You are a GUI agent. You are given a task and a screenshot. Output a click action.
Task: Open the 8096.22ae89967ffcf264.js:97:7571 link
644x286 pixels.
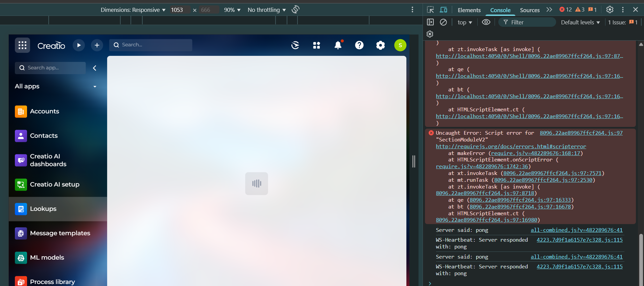click(x=552, y=173)
